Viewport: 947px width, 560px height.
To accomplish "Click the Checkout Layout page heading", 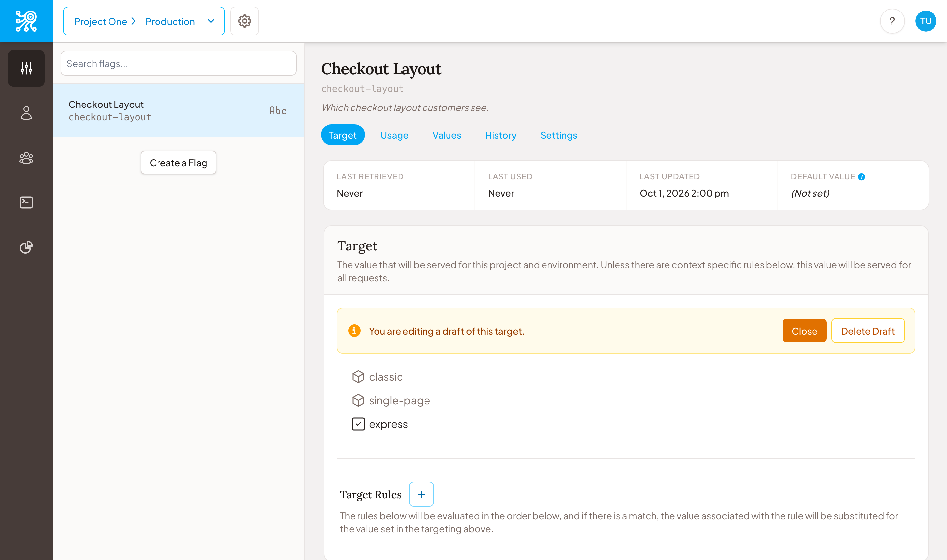I will (380, 69).
